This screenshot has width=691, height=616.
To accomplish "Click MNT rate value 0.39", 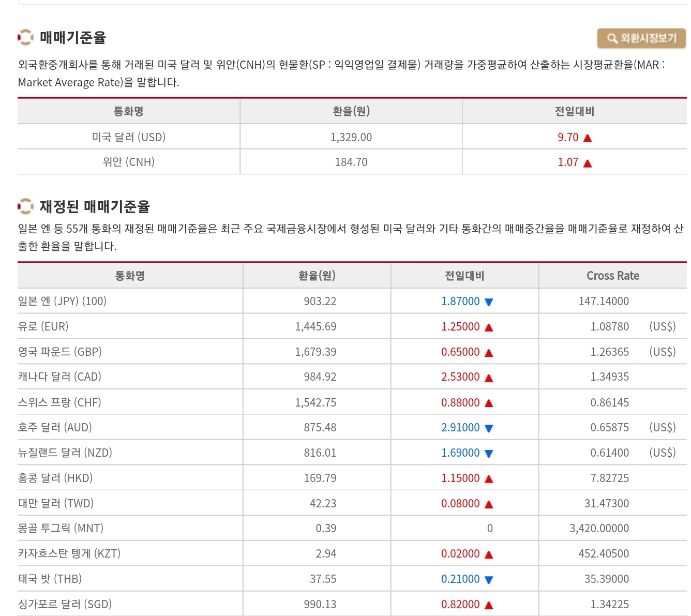I will 326,528.
